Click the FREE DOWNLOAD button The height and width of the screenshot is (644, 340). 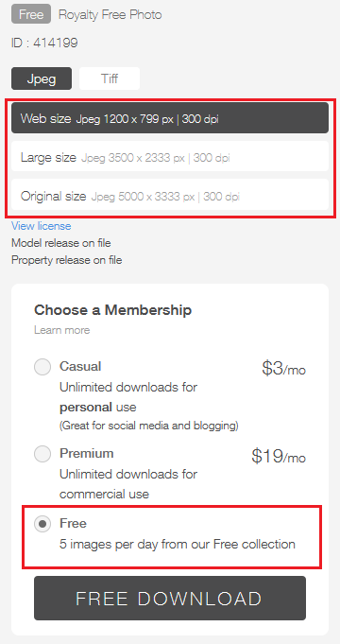pyautogui.click(x=170, y=598)
